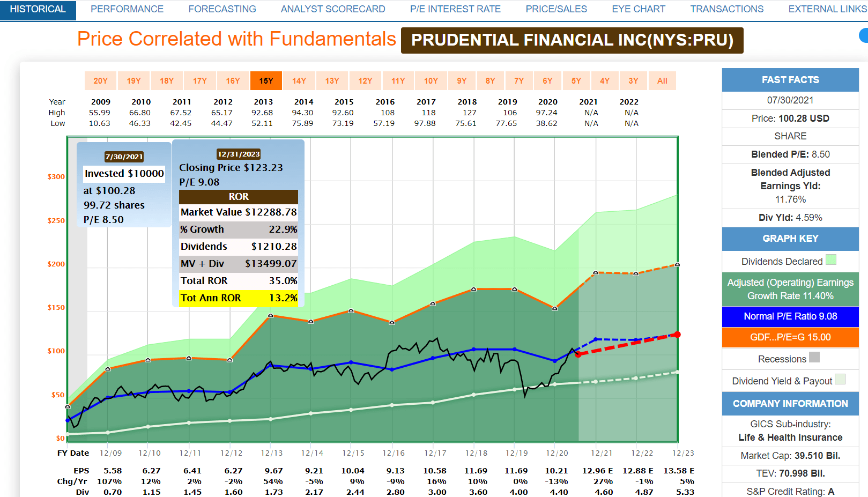This screenshot has height=497, width=868.
Task: Click the FAST FACTS header
Action: click(790, 80)
